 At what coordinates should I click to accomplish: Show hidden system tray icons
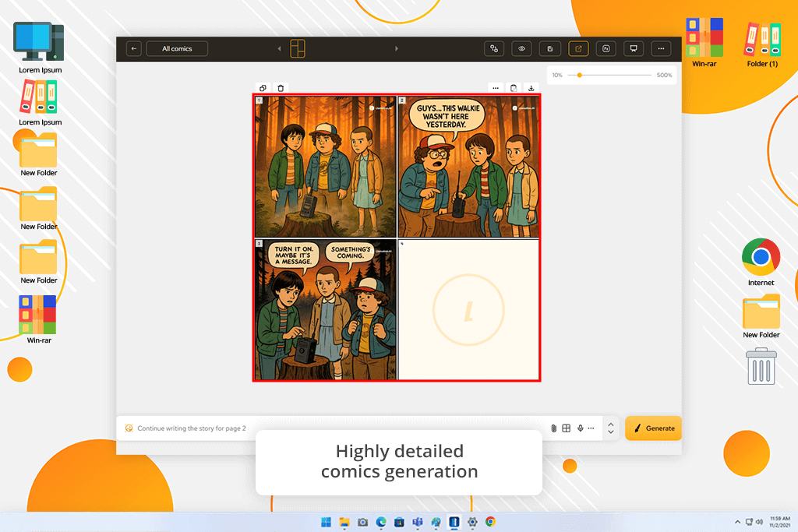click(x=737, y=522)
